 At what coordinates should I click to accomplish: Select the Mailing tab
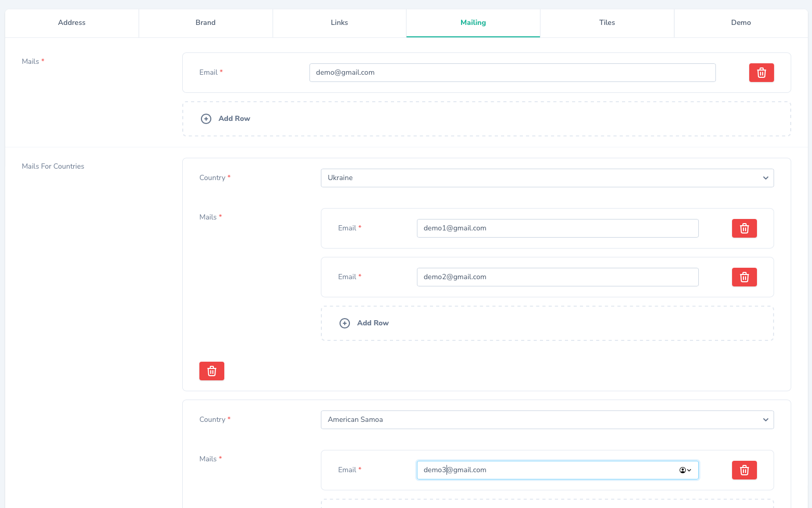[x=473, y=23]
